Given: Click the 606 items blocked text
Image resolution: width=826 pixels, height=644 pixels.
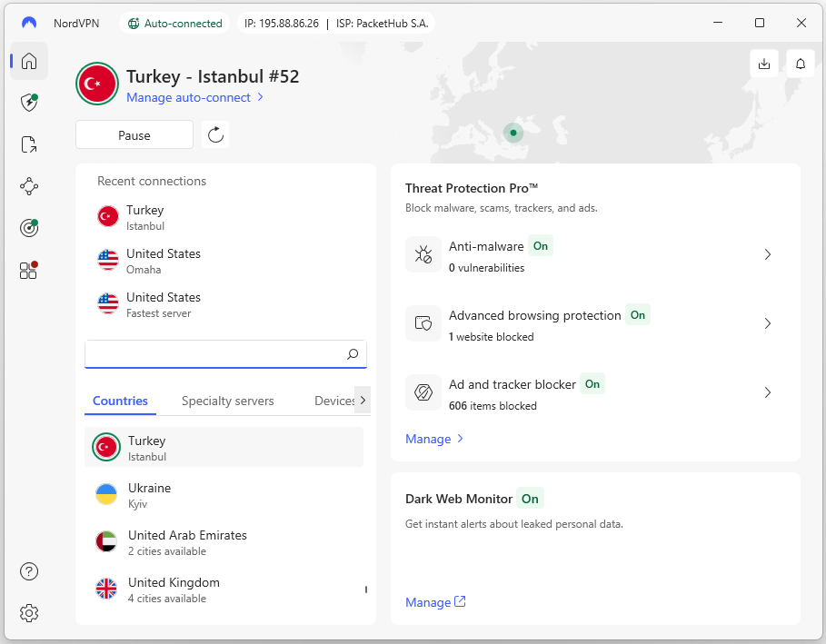Looking at the screenshot, I should pos(493,405).
